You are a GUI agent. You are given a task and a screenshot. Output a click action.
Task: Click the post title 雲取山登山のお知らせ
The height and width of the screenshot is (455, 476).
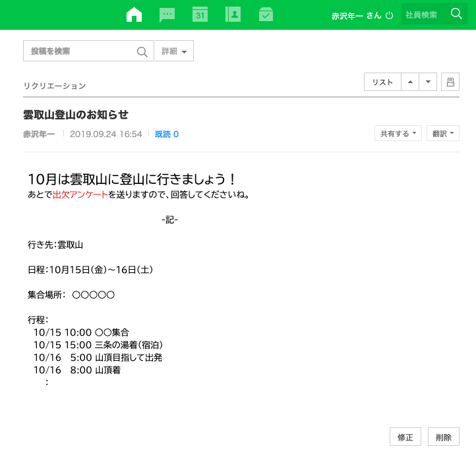(76, 115)
